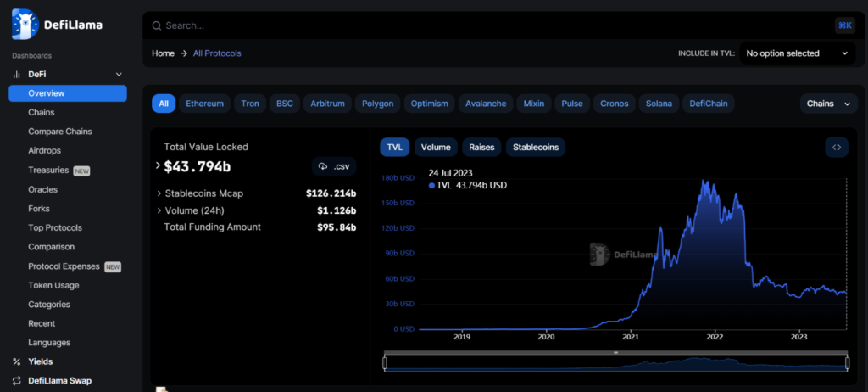
Task: Click the download cloud .csv icon
Action: pos(323,166)
